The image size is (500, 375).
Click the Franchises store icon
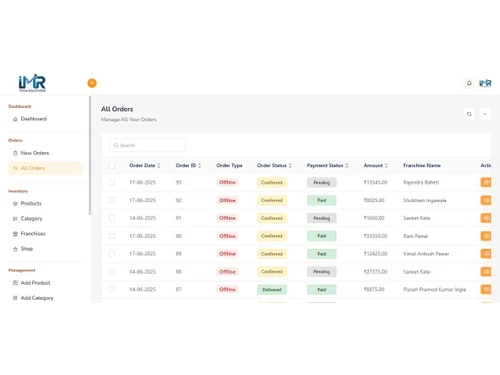pyautogui.click(x=15, y=234)
